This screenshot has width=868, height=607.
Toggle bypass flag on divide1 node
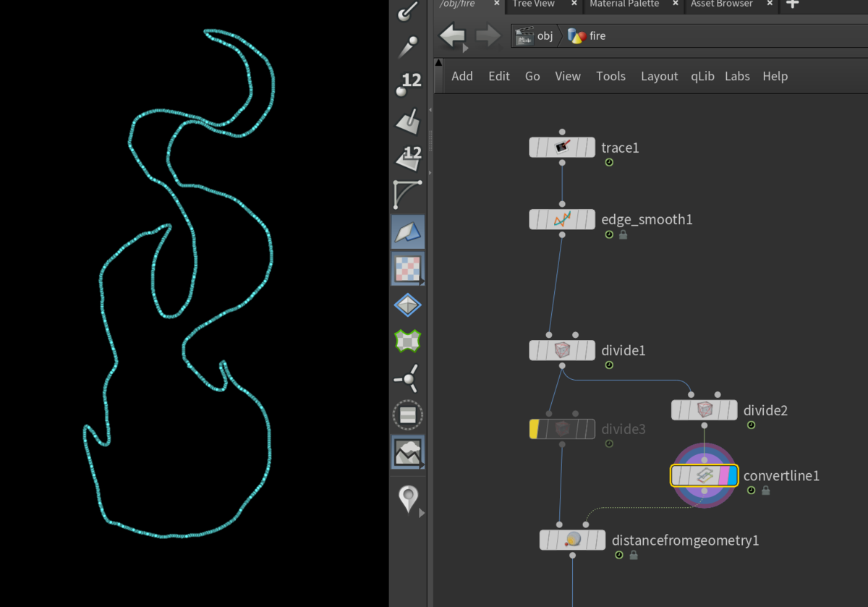tap(535, 350)
